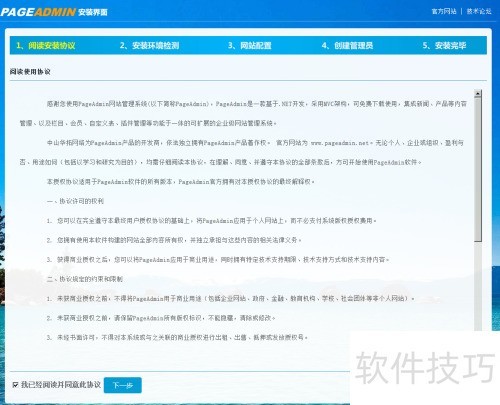Select step 1 阅读安装协议 tab

pyautogui.click(x=46, y=46)
